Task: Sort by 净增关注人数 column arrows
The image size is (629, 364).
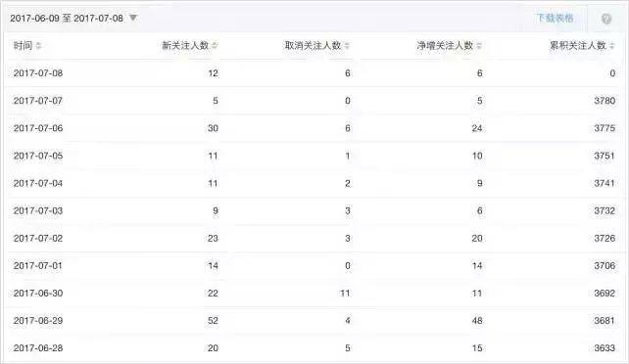Action: tap(479, 46)
